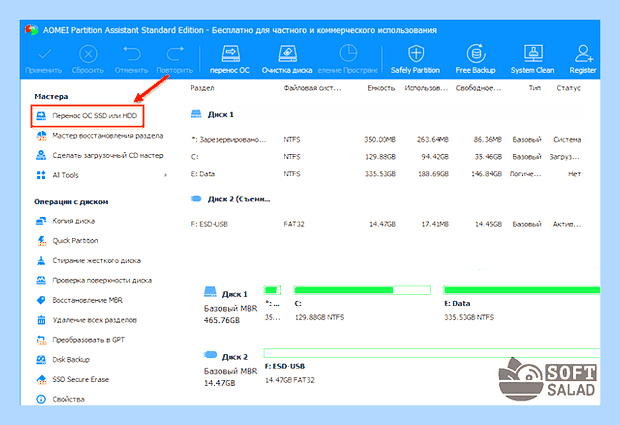Viewport: 620px width, 425px height.
Task: Click the Мастера section heading
Action: [51, 96]
